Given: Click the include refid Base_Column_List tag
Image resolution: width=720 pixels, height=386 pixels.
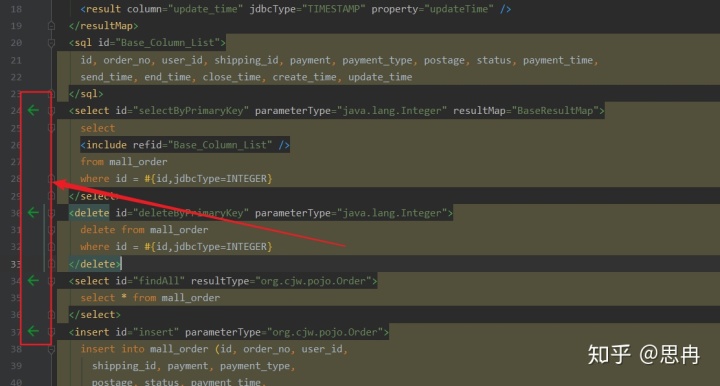Looking at the screenshot, I should click(x=185, y=145).
